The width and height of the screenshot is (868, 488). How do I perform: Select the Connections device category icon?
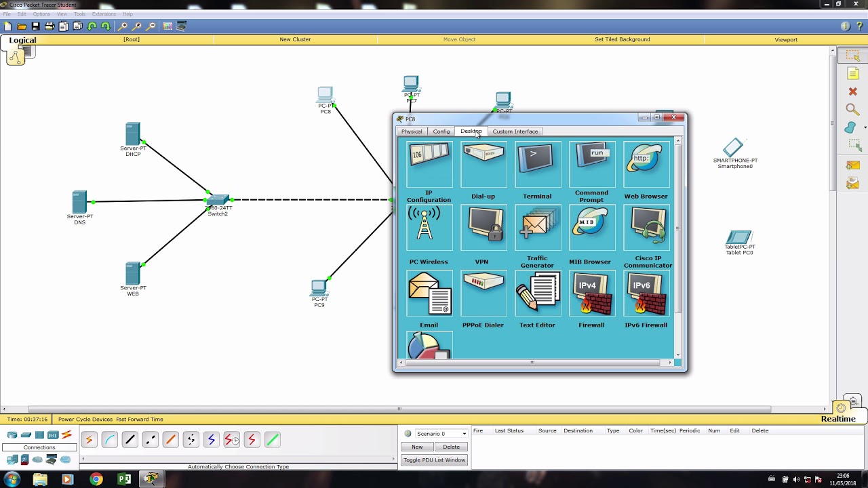pyautogui.click(x=66, y=434)
